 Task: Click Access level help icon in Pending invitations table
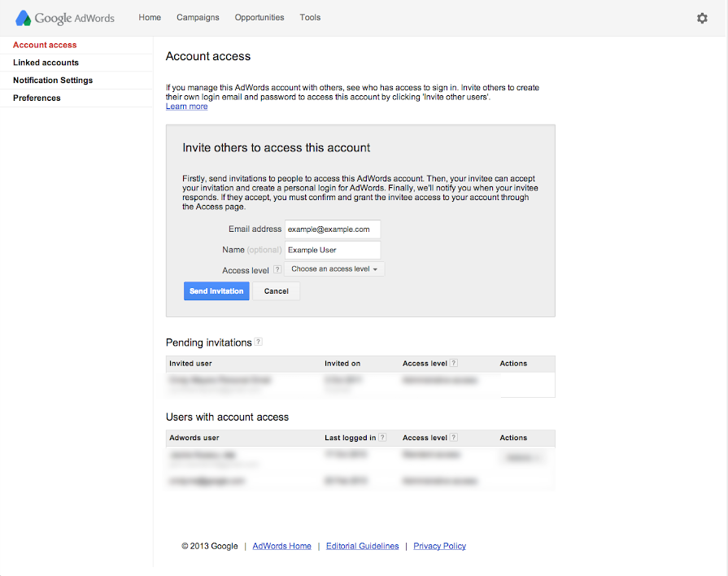pyautogui.click(x=454, y=364)
